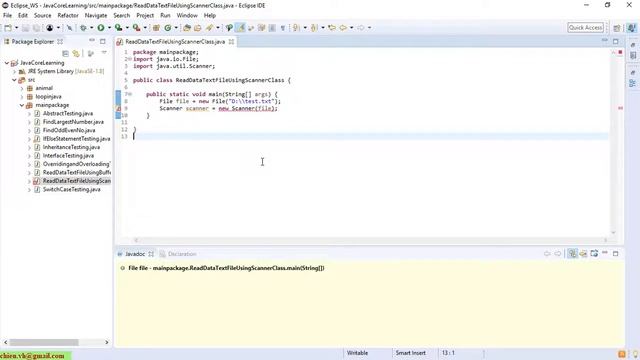Collapse the JavaCoreLearning project node

pyautogui.click(x=7, y=63)
